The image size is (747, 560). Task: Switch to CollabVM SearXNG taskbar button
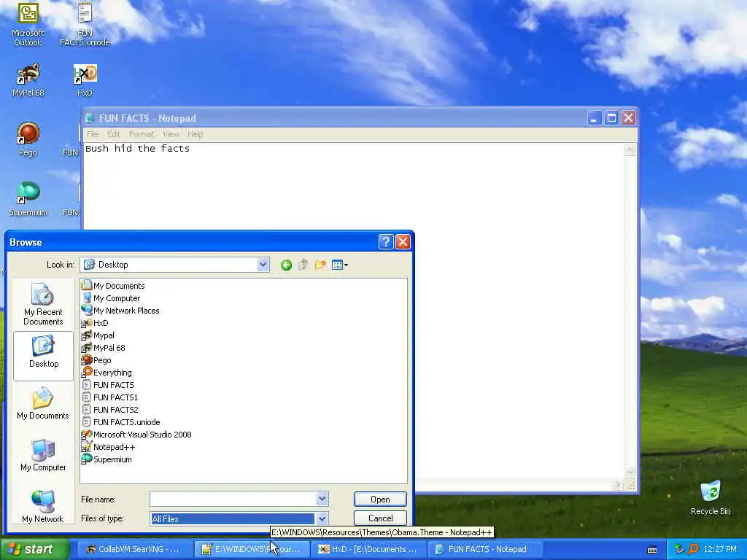(x=134, y=549)
